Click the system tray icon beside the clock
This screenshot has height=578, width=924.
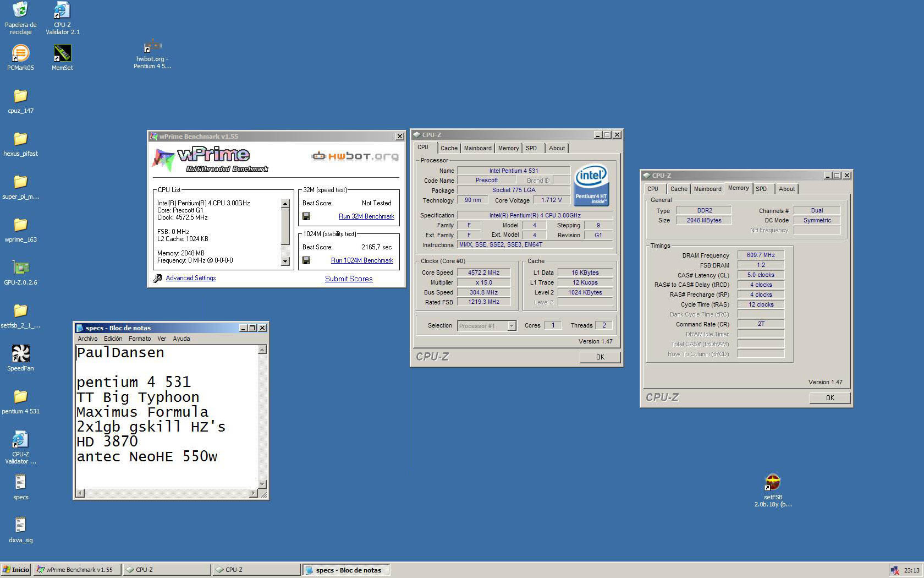(895, 570)
